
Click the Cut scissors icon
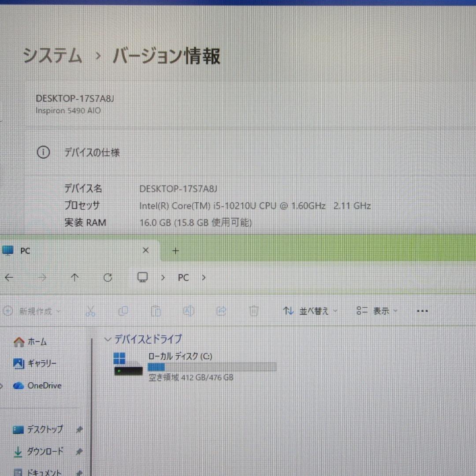coord(90,311)
